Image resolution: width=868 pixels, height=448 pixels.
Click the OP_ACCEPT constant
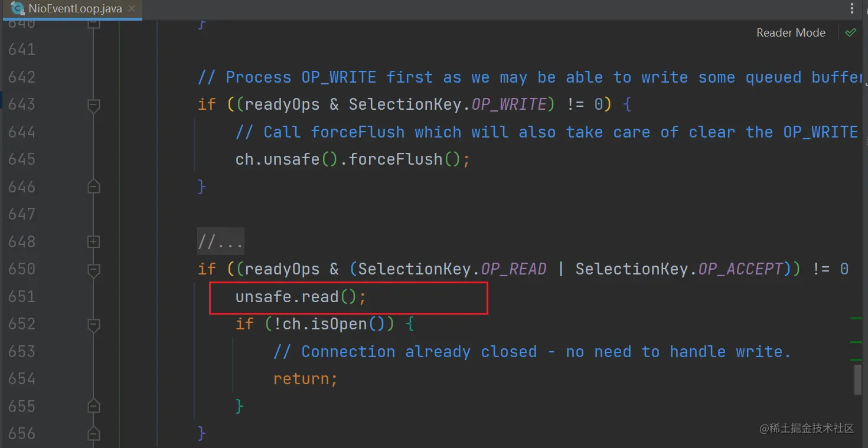[x=740, y=269]
